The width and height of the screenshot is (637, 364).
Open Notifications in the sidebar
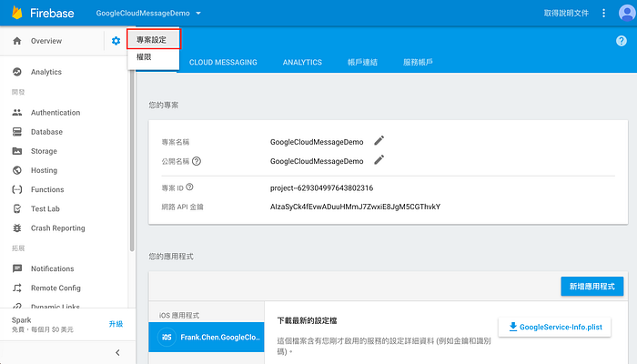tap(53, 268)
